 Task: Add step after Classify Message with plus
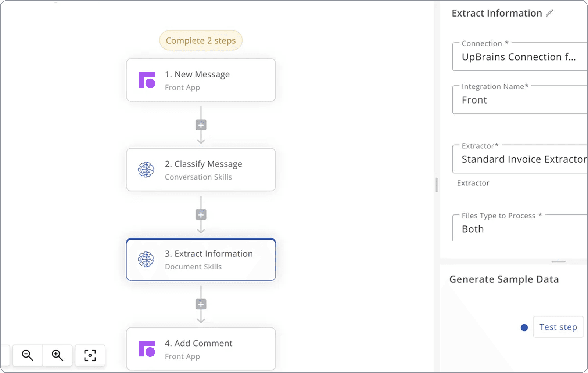coord(201,215)
